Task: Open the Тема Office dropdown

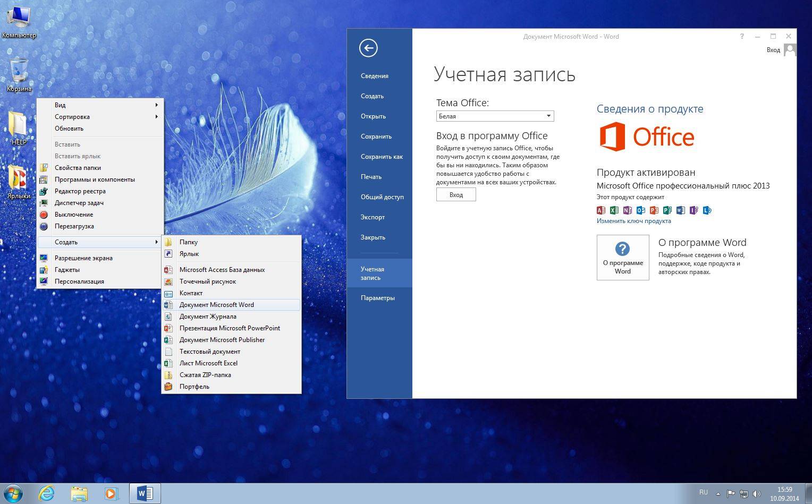Action: pos(495,116)
